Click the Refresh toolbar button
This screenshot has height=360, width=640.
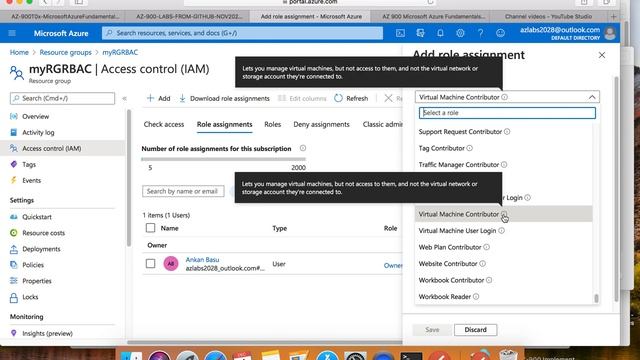pos(351,98)
